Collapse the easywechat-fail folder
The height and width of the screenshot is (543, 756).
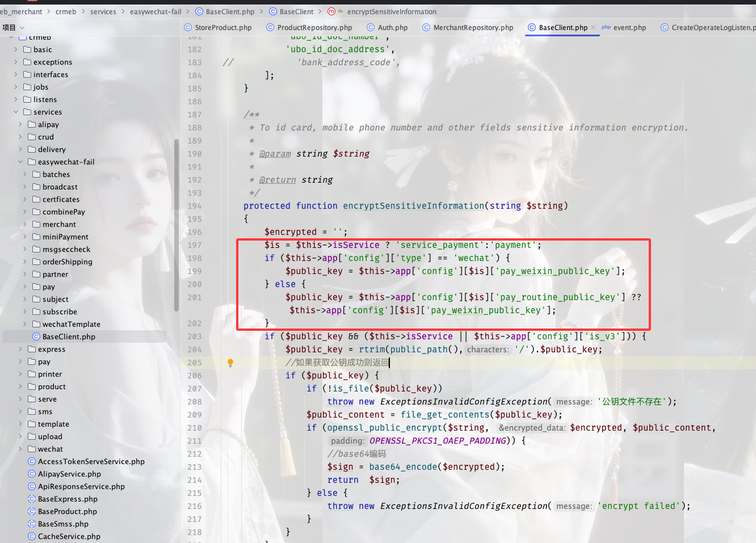click(x=20, y=162)
